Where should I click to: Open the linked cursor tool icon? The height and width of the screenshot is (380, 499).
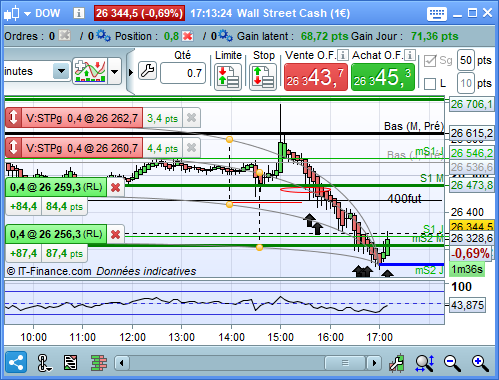click(44, 363)
